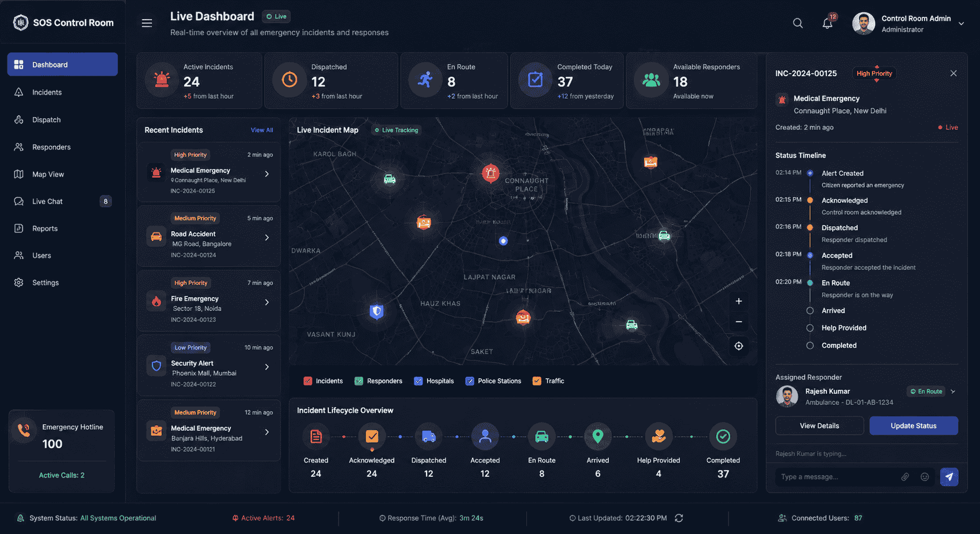Viewport: 980px width, 534px height.
Task: Click the admin profile avatar
Action: [x=863, y=24]
